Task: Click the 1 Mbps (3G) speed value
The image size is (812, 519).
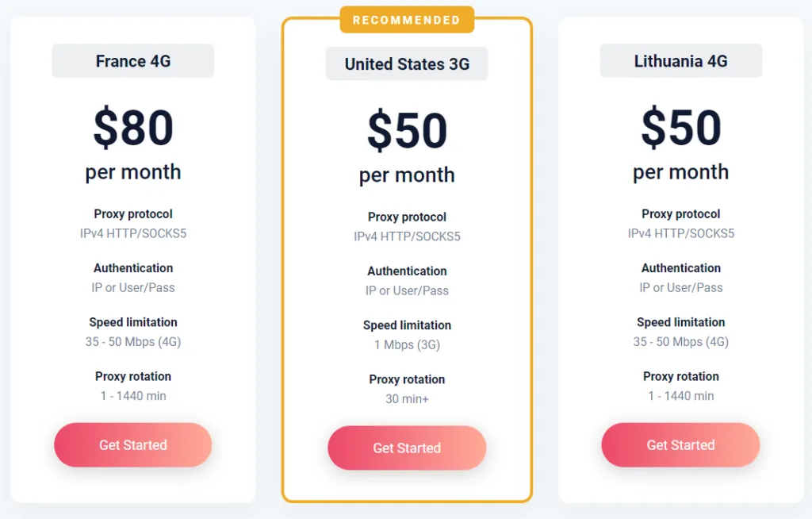Action: coord(407,344)
